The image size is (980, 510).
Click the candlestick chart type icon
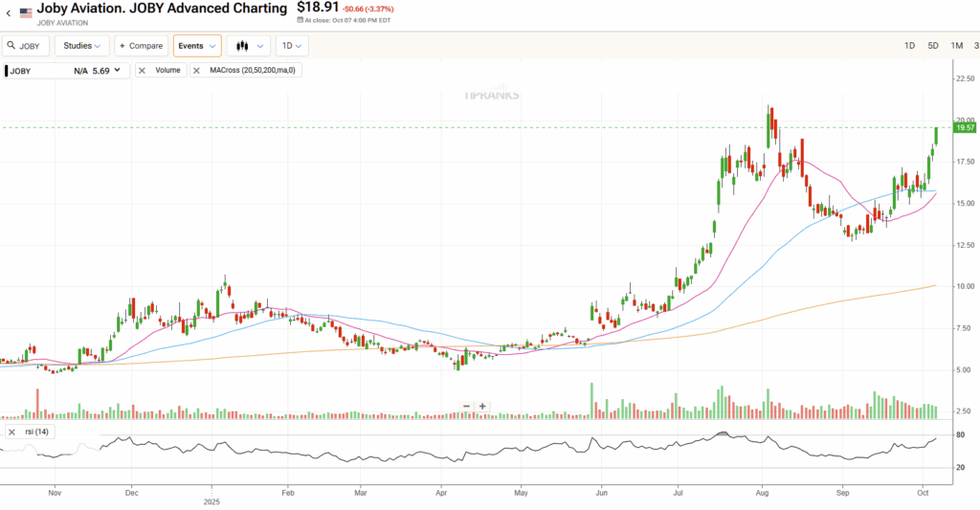(241, 46)
